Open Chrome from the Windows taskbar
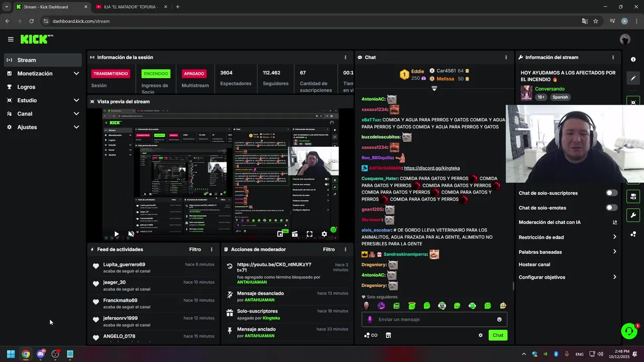The width and height of the screenshot is (644, 362). [26, 354]
